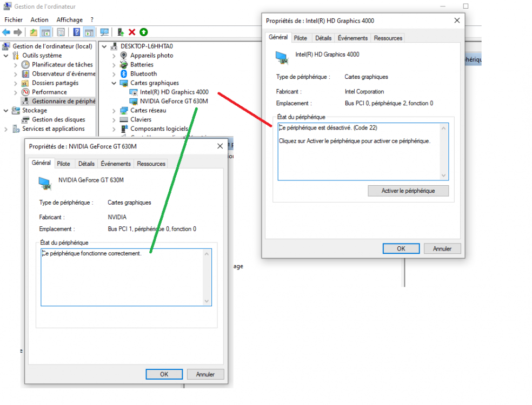
Task: Collapse the Outils système node
Action: point(6,56)
